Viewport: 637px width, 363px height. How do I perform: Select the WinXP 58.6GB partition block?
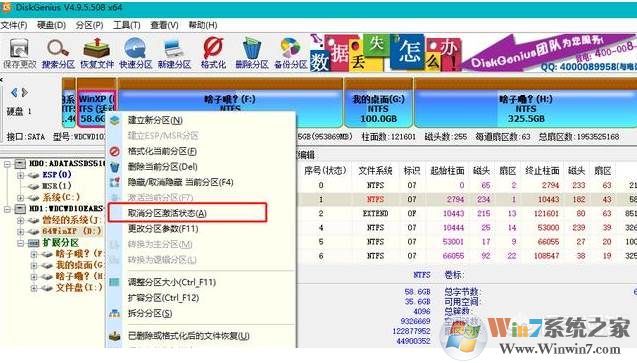pos(97,104)
